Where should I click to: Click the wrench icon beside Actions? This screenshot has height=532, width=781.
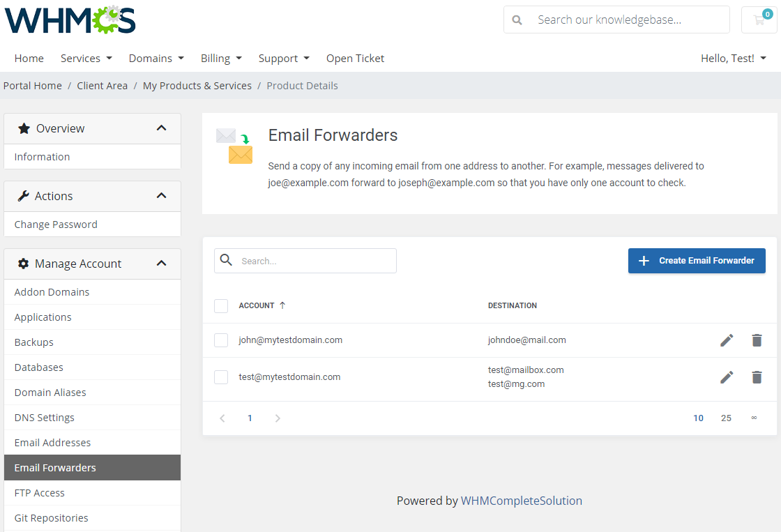click(24, 196)
